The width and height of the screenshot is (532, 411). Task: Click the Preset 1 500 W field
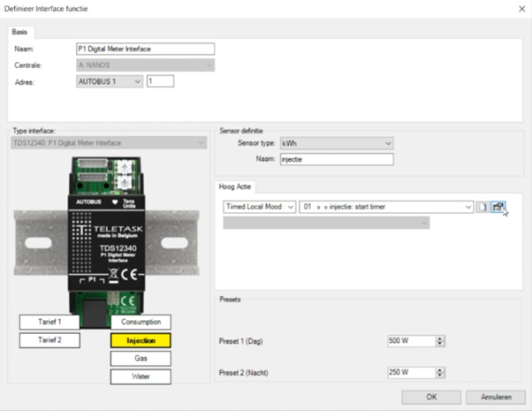click(x=412, y=341)
